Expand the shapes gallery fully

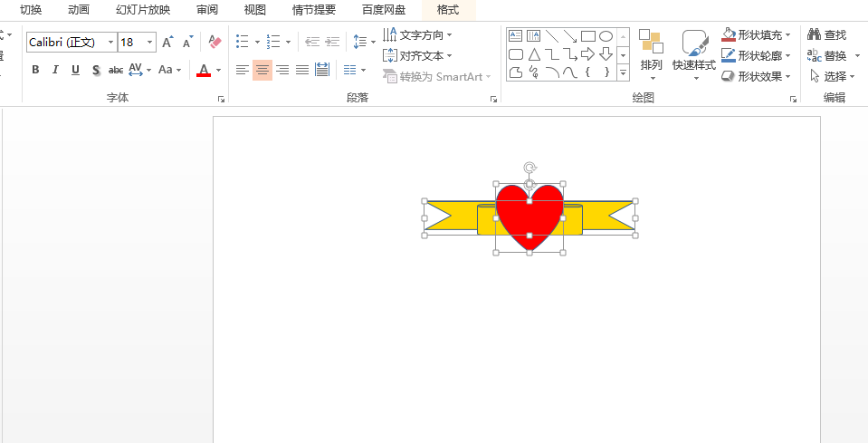click(624, 72)
